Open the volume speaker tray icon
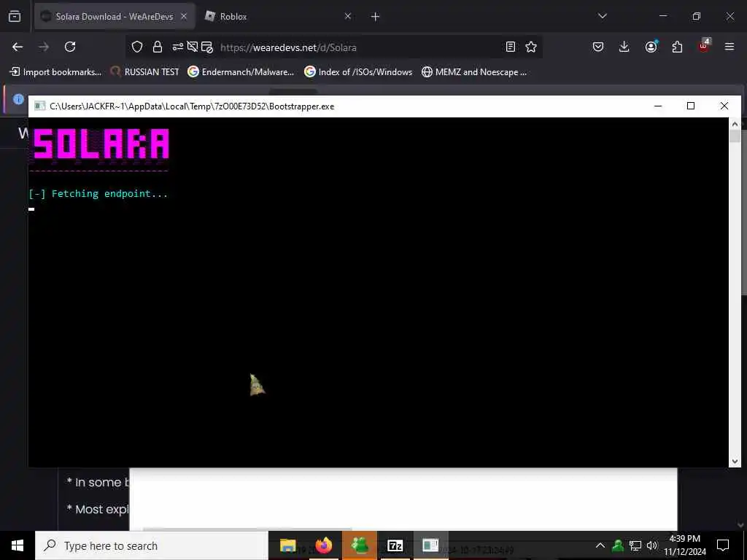The width and height of the screenshot is (747, 560). click(651, 545)
